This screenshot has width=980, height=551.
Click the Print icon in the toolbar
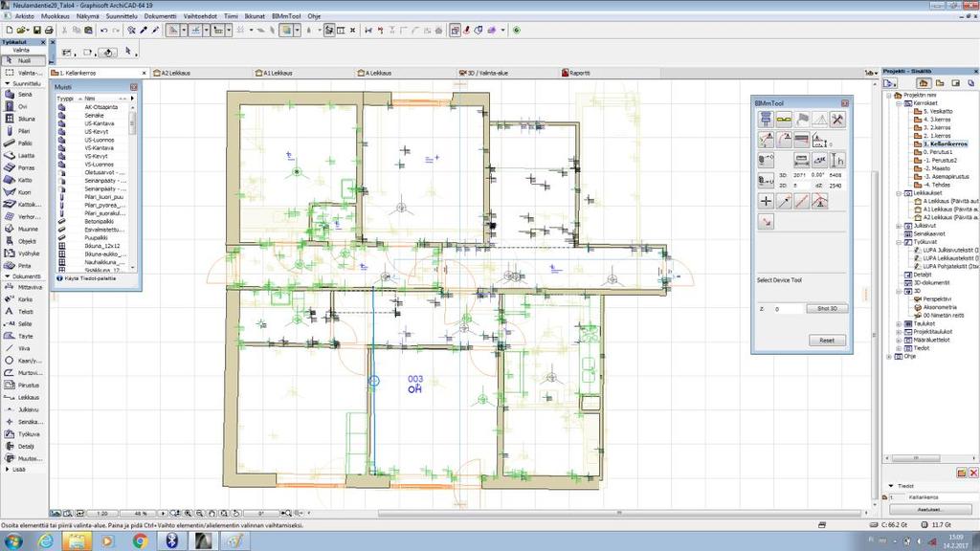[x=49, y=30]
